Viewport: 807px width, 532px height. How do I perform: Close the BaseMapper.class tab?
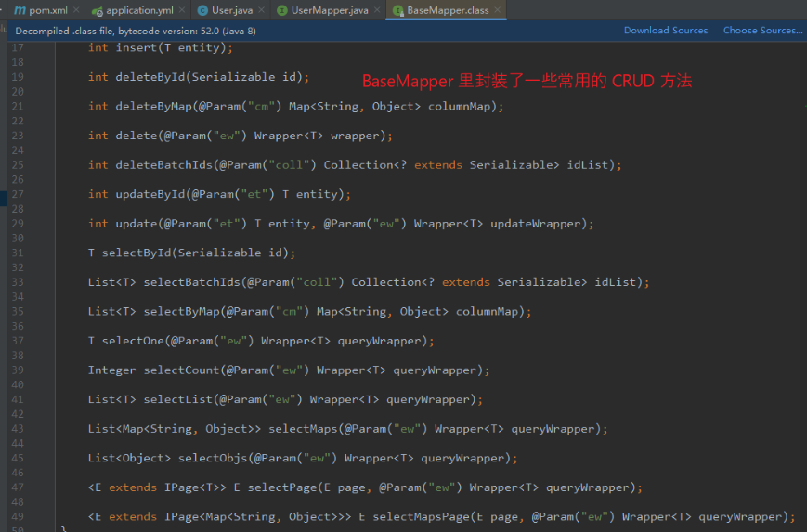(x=497, y=10)
